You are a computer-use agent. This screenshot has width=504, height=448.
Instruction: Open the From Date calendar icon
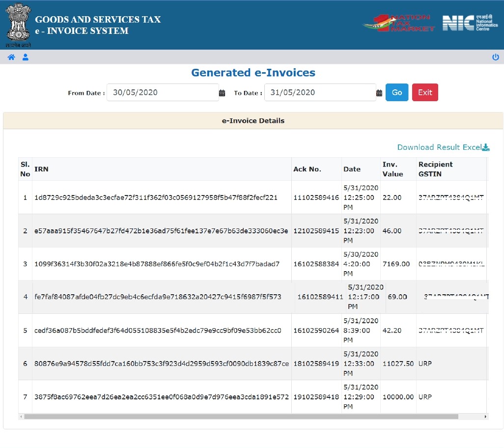pyautogui.click(x=222, y=93)
